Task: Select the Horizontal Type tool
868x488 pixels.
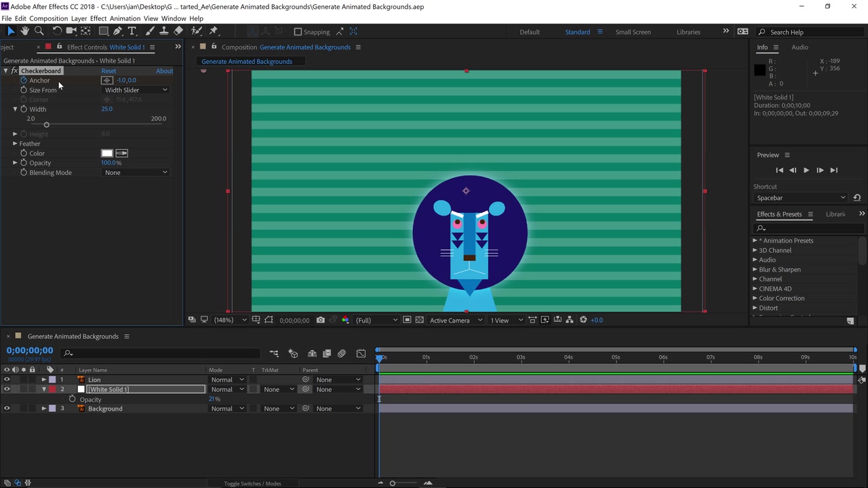Action: (x=132, y=31)
